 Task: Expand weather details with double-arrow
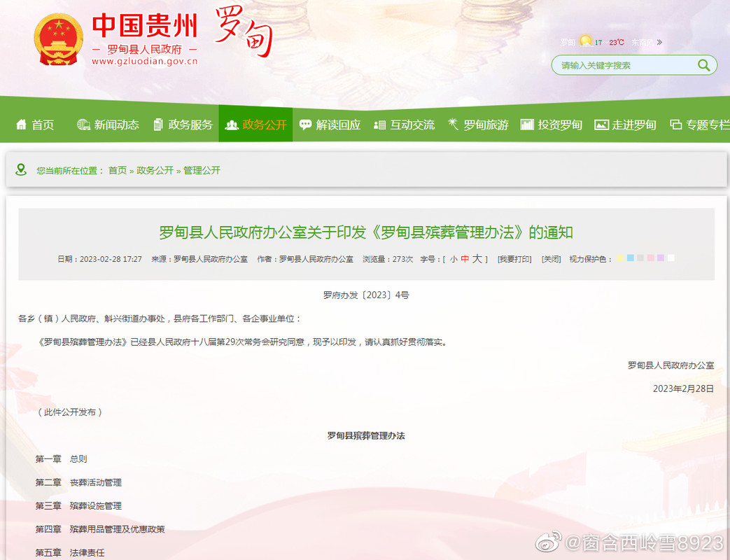(659, 43)
